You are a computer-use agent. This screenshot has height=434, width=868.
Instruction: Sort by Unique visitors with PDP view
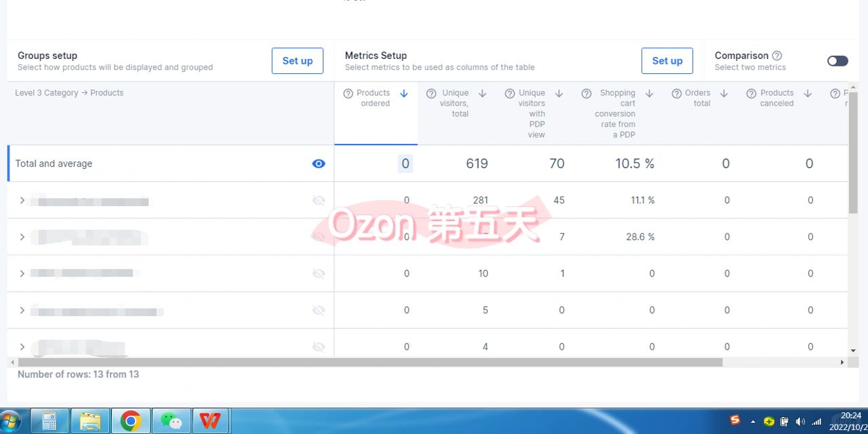559,94
